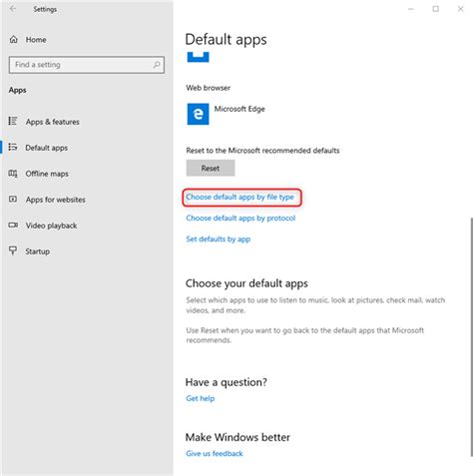Maximize the Settings window

435,9
